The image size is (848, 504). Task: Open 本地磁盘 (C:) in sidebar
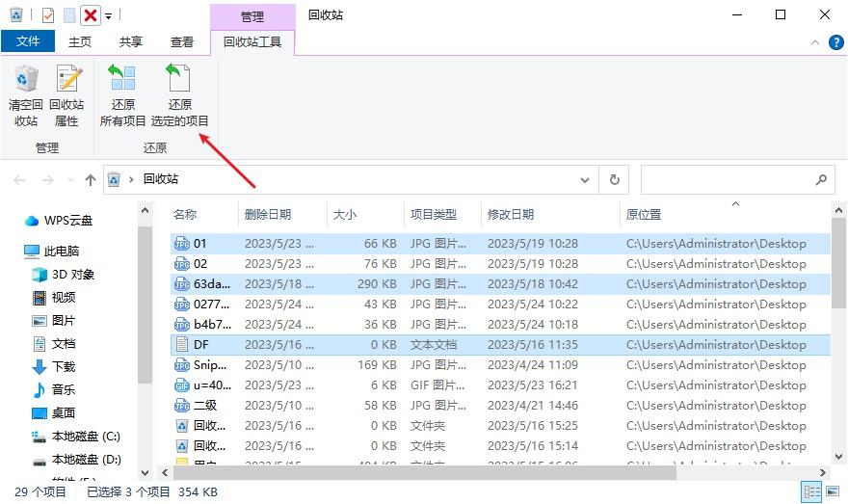click(76, 437)
